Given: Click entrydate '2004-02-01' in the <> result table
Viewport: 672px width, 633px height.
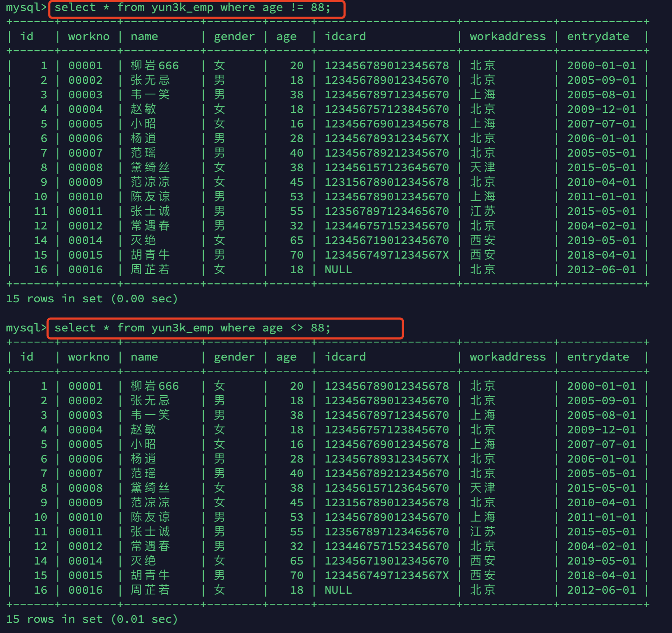Looking at the screenshot, I should [601, 546].
